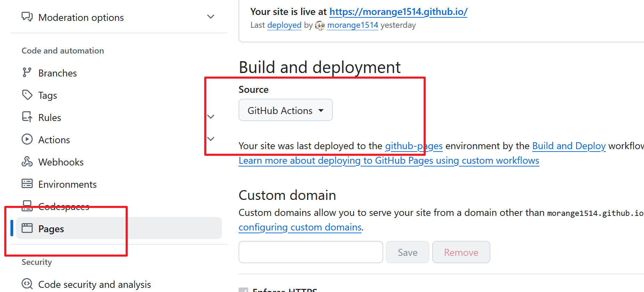Image resolution: width=644 pixels, height=292 pixels.
Task: Focus the custom domain text field
Action: pyautogui.click(x=311, y=252)
